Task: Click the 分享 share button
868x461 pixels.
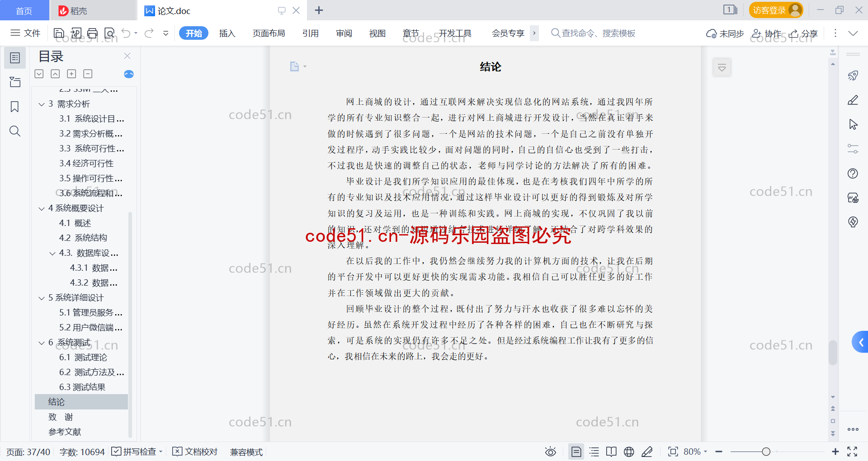Action: (x=803, y=33)
